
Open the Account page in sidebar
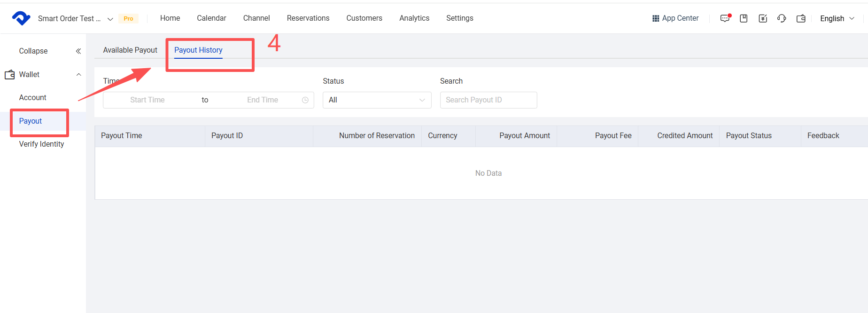pos(33,98)
